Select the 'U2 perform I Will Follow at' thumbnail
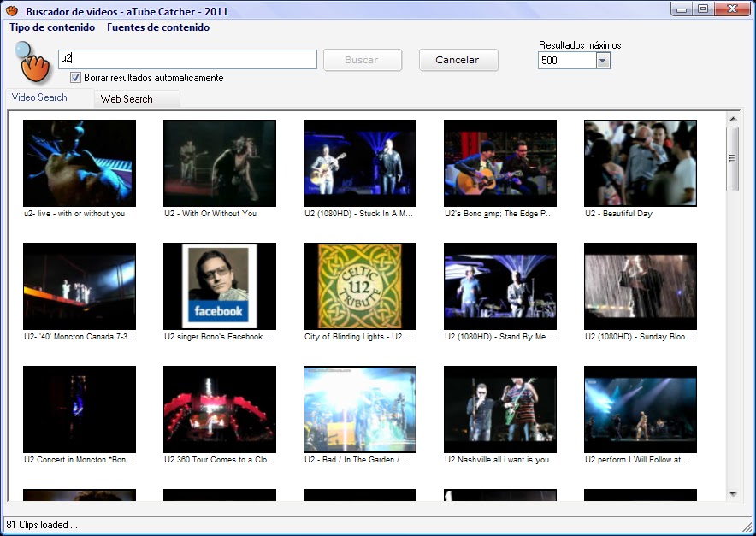Viewport: 756px width, 536px height. pyautogui.click(x=641, y=409)
